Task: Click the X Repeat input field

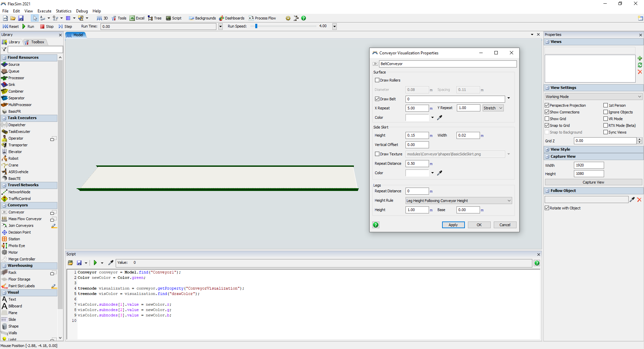Action: (417, 108)
